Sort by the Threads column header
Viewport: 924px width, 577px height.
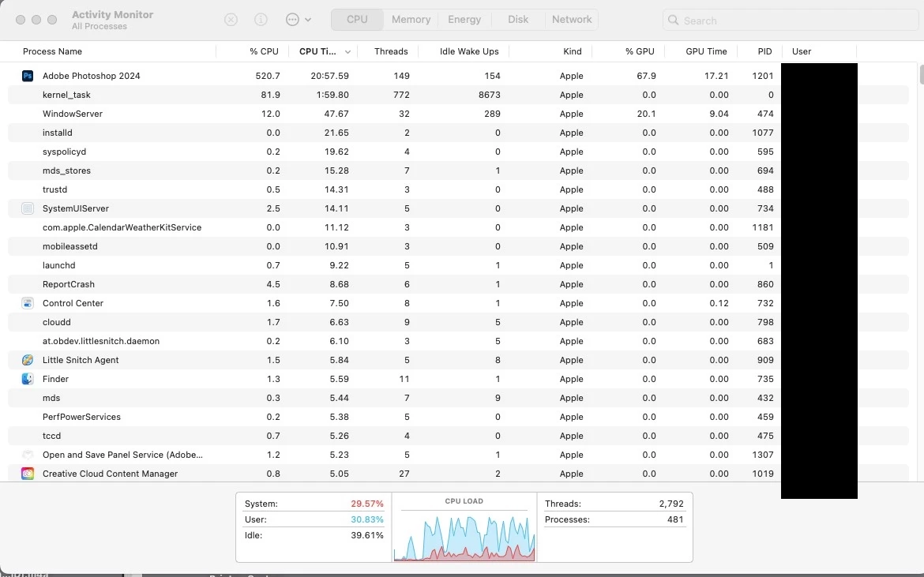tap(391, 51)
